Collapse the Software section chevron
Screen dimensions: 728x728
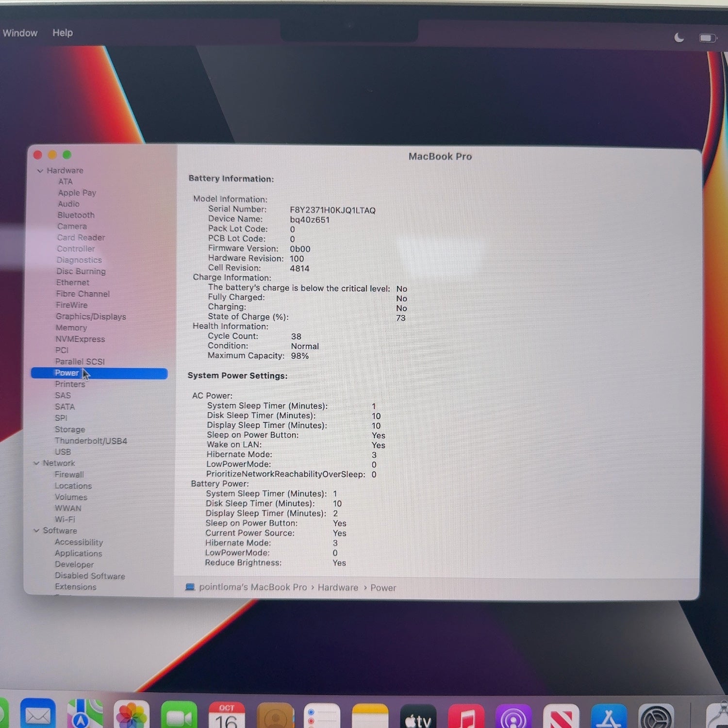click(36, 530)
